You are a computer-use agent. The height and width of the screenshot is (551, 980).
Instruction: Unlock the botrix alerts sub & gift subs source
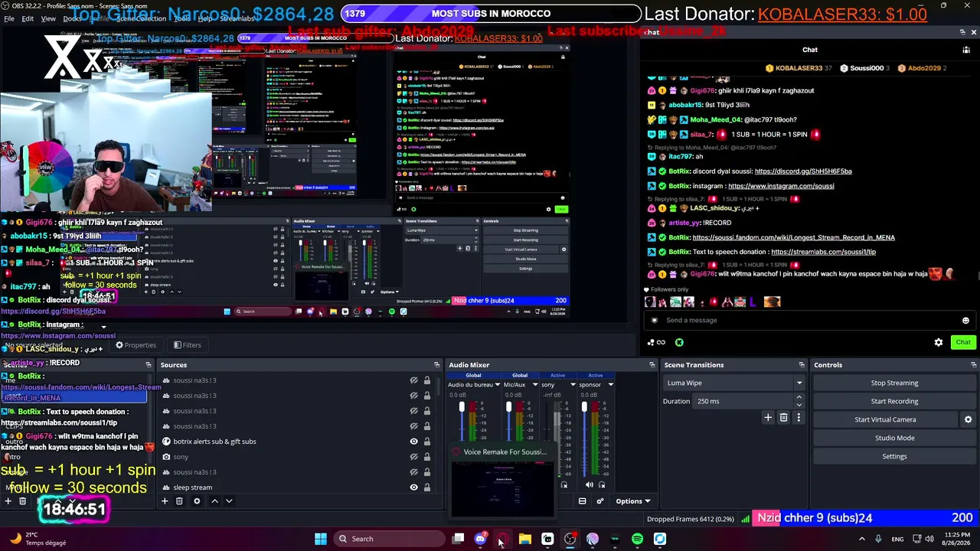pyautogui.click(x=427, y=442)
